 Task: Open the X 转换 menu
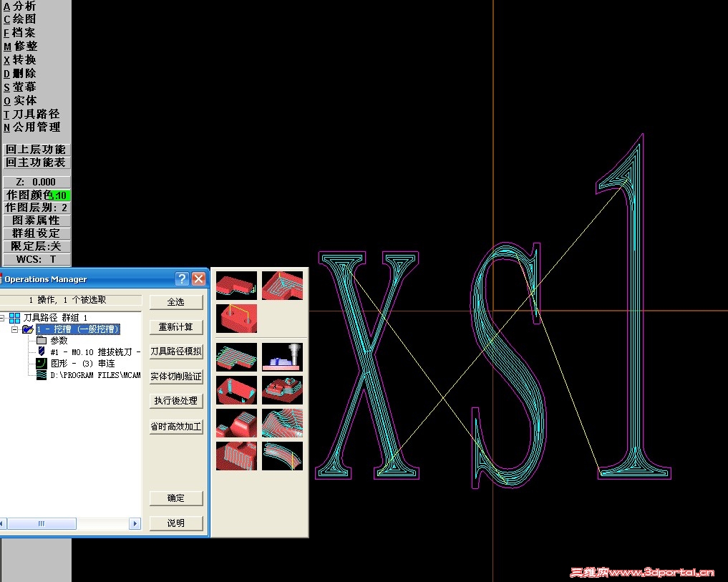[x=19, y=59]
